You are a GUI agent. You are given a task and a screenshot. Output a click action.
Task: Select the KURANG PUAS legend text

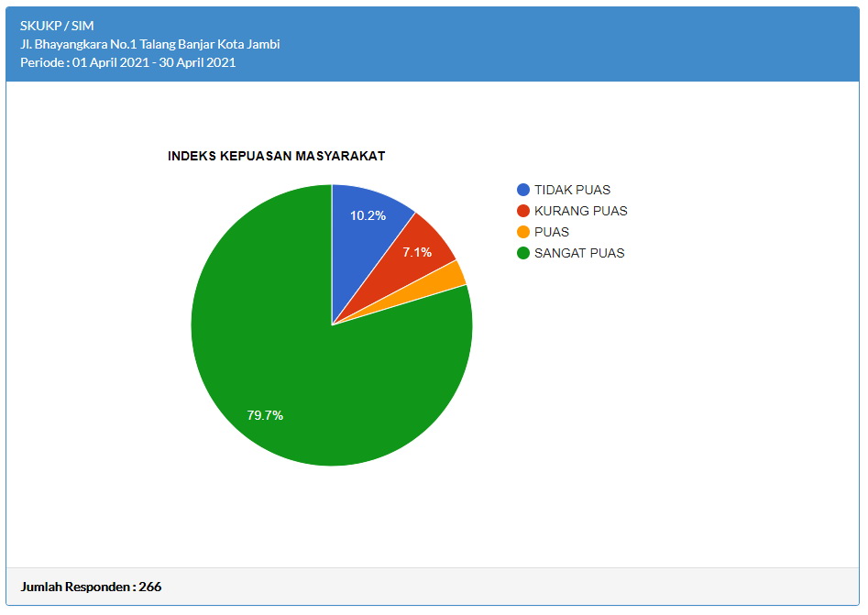point(580,211)
